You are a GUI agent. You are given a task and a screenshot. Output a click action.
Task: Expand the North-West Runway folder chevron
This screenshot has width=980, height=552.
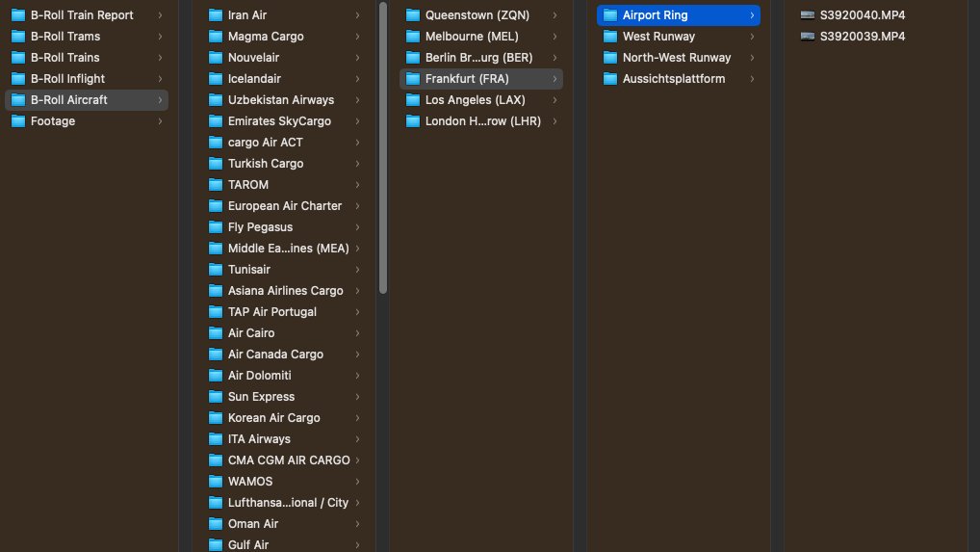[x=752, y=58]
